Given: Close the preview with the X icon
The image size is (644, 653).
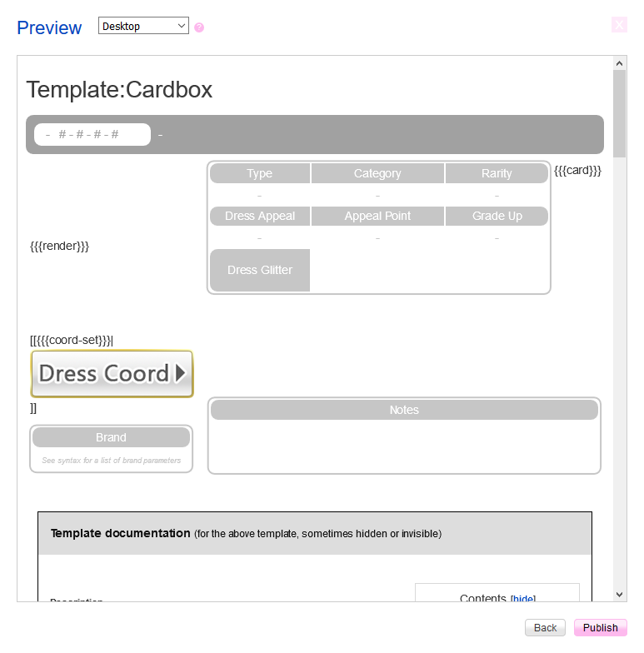Looking at the screenshot, I should [619, 25].
